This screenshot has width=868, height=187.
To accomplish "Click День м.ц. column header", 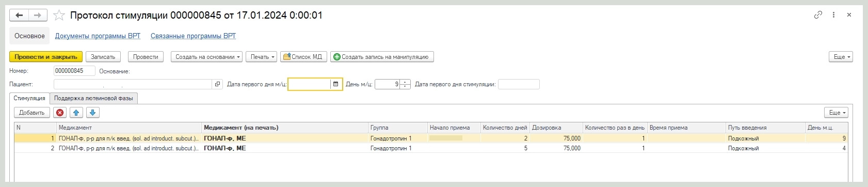I will point(826,128).
